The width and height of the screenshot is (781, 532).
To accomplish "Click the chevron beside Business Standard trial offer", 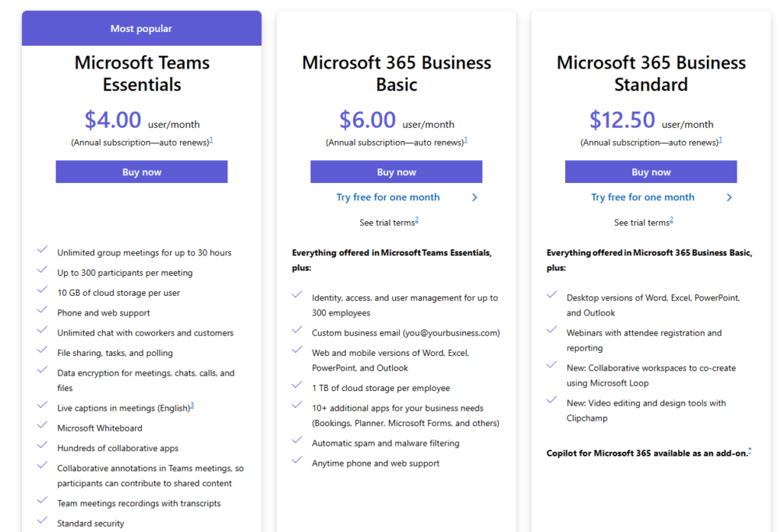I will [729, 197].
